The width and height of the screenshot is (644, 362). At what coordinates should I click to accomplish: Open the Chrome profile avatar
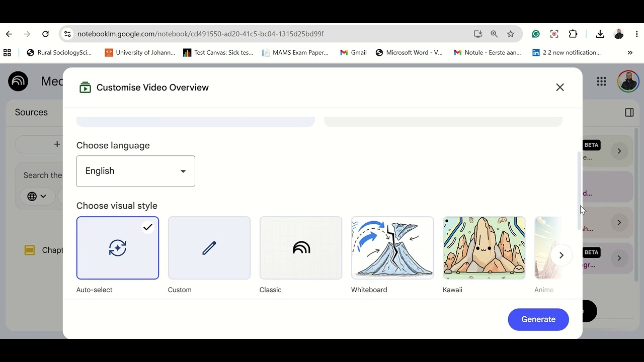pos(619,34)
